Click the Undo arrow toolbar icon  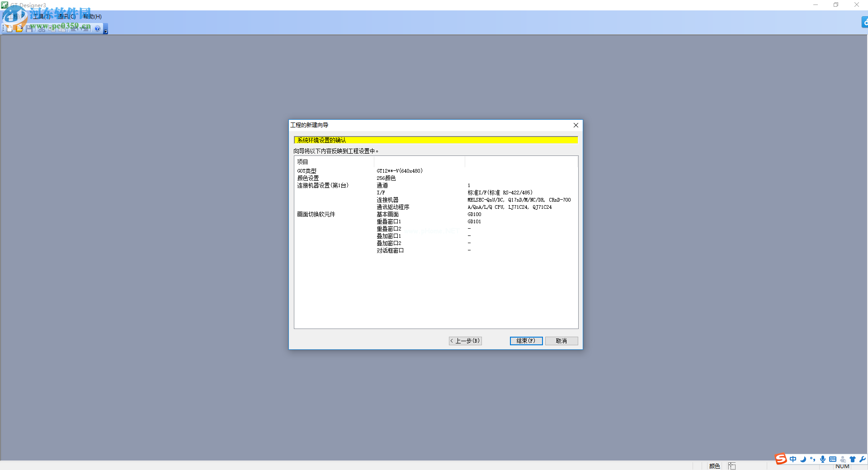[x=75, y=28]
